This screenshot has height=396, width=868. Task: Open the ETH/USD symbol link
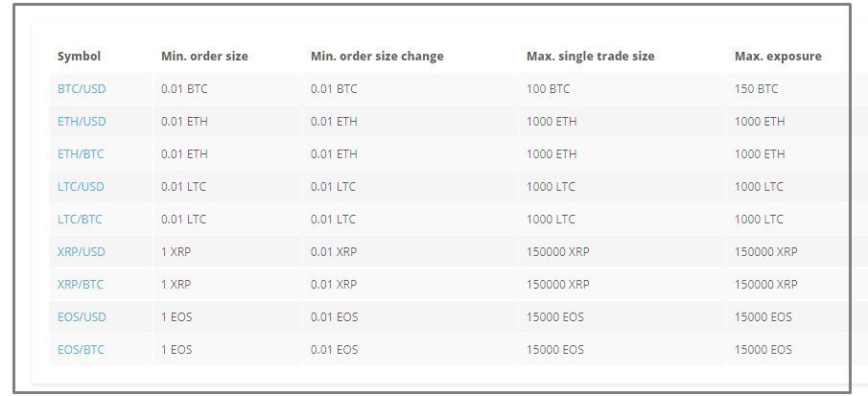point(82,121)
